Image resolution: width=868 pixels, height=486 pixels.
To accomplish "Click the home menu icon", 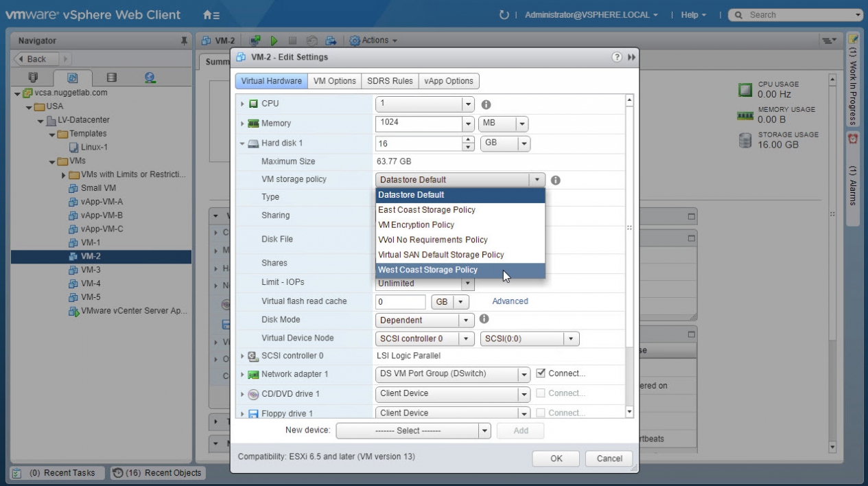I will [211, 14].
